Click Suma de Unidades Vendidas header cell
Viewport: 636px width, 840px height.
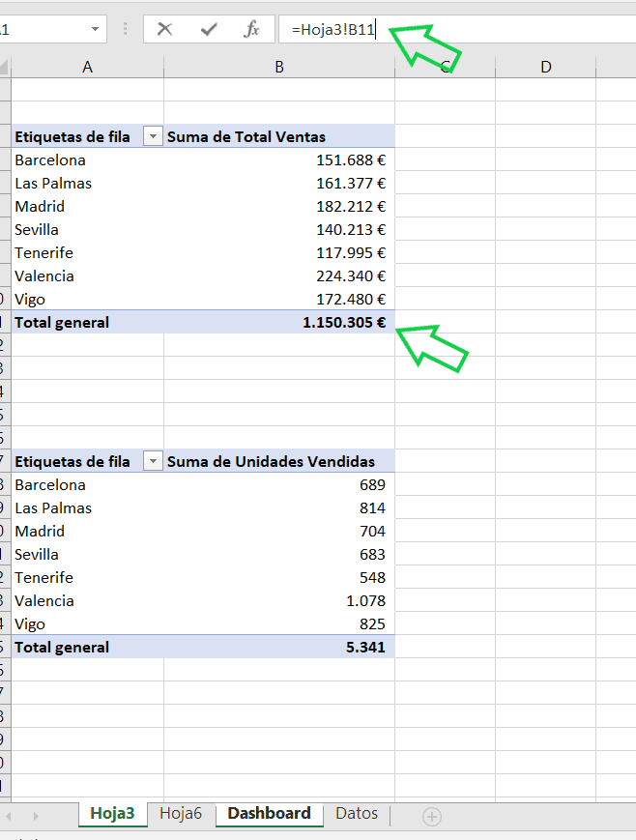[279, 461]
